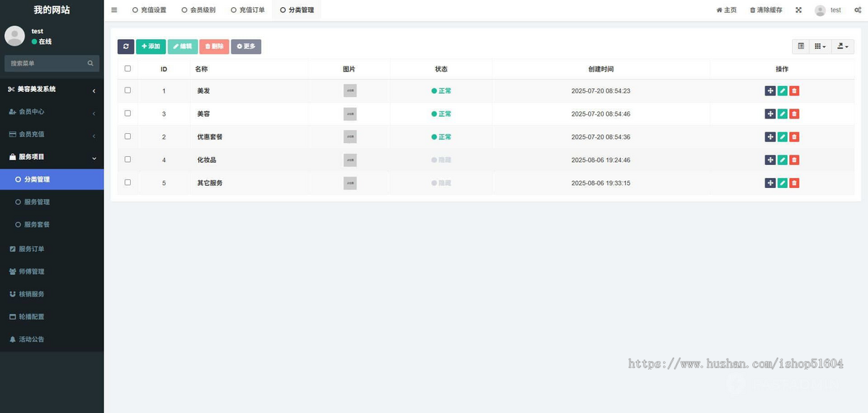
Task: Click the user avatar in top header
Action: pos(820,10)
